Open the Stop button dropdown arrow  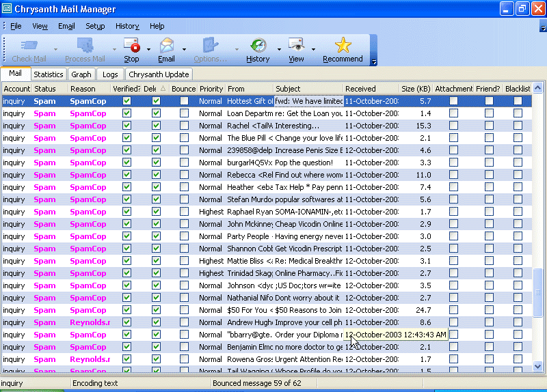pyautogui.click(x=148, y=49)
